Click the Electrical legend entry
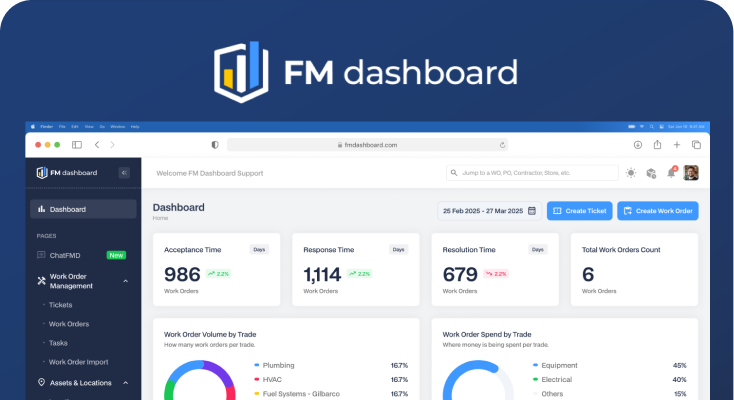The height and width of the screenshot is (400, 734). click(552, 379)
